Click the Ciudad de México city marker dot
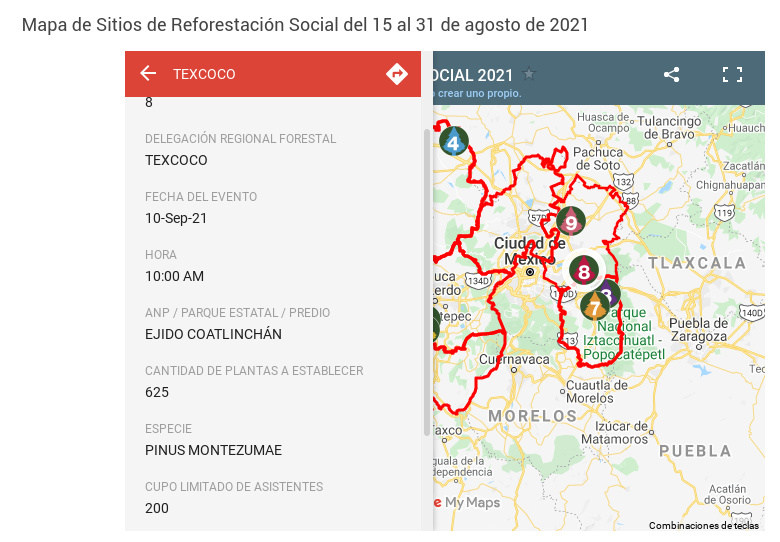The image size is (780, 542). click(530, 272)
